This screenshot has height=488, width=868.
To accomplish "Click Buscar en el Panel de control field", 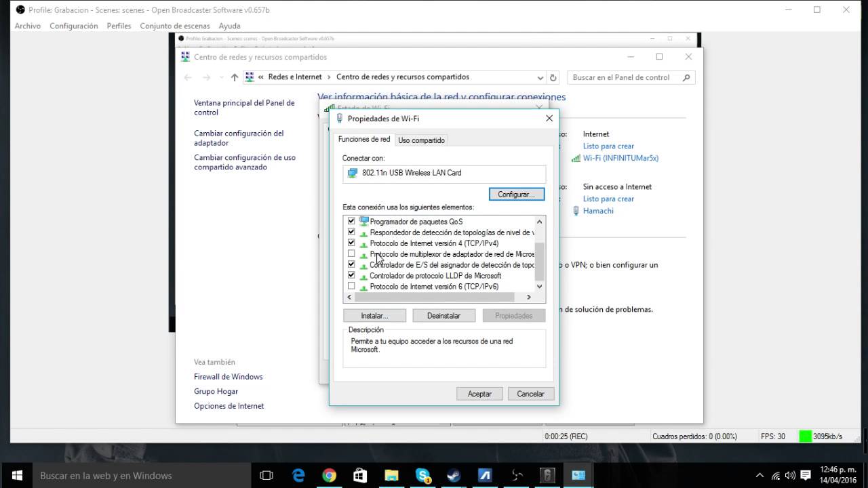I will 631,77.
